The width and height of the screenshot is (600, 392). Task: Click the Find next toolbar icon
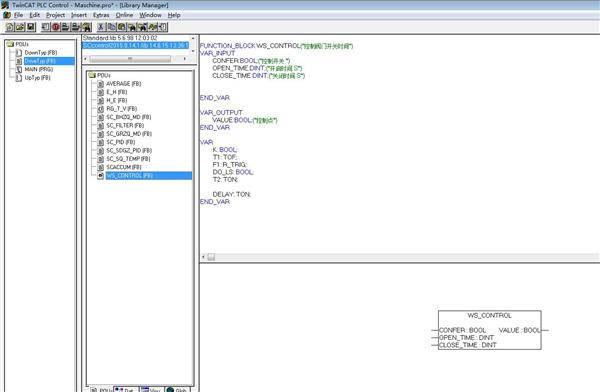tap(142, 27)
